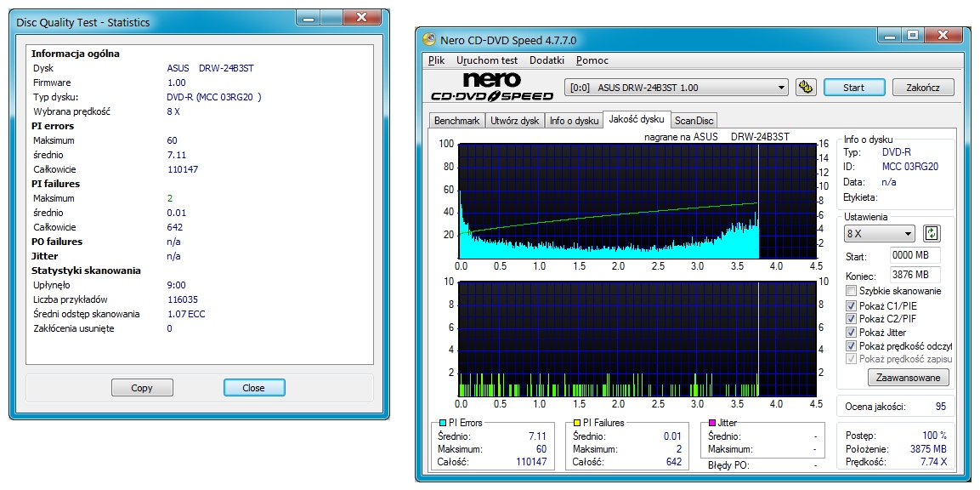Click Liczba przykładów value 116035

tap(183, 299)
